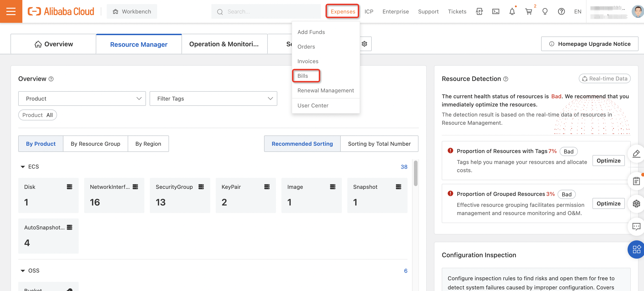
Task: Open the ICP link
Action: (369, 11)
